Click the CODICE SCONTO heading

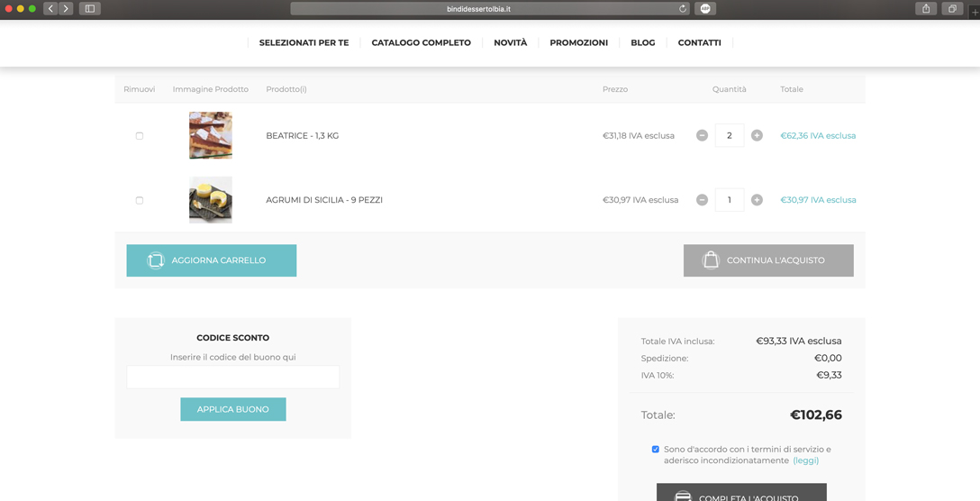click(233, 338)
